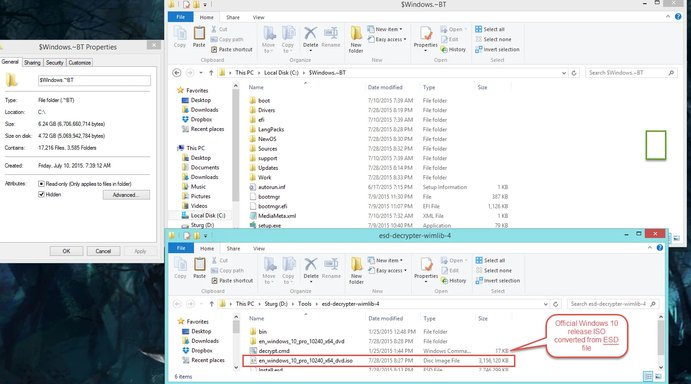The width and height of the screenshot is (691, 384).
Task: Click Paste icon in $Windows.~BT ribbon
Action: pos(199,37)
